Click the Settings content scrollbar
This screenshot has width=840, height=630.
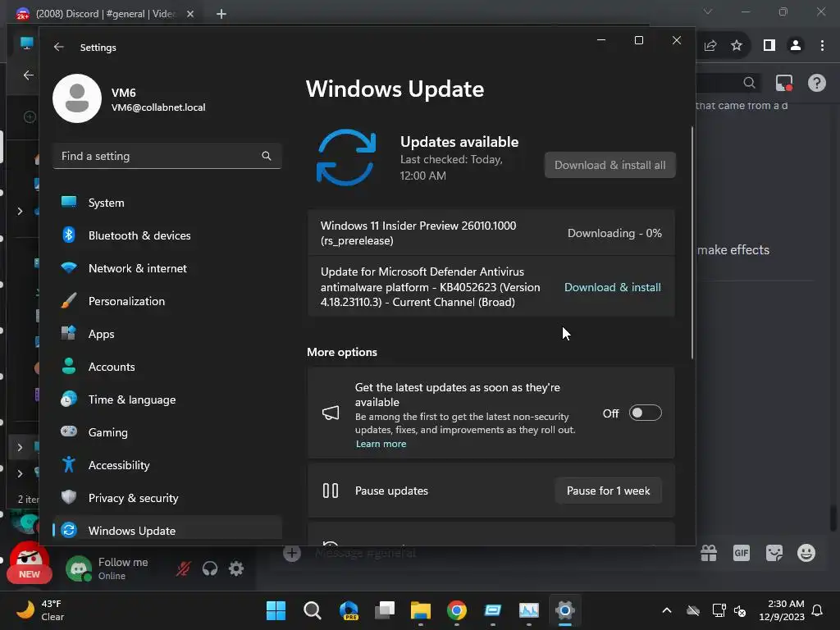tap(692, 242)
